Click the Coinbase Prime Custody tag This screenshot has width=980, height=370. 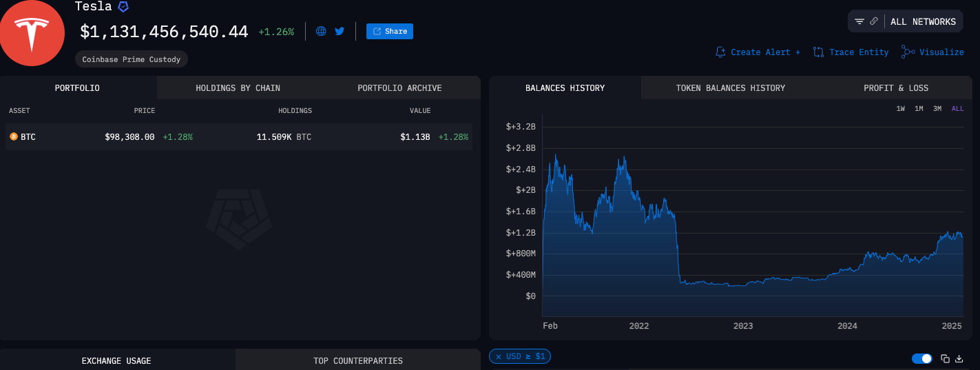click(132, 59)
